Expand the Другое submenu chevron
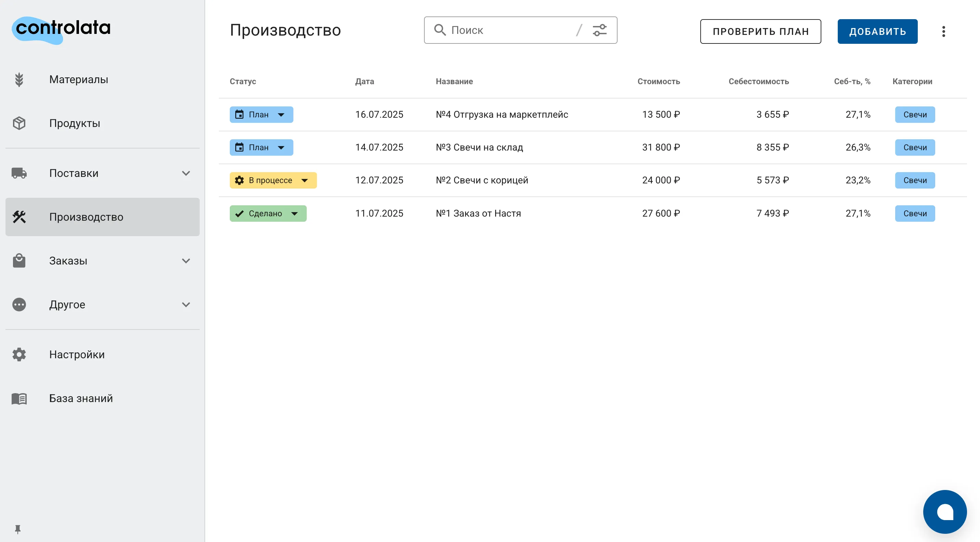Image resolution: width=980 pixels, height=542 pixels. click(186, 305)
